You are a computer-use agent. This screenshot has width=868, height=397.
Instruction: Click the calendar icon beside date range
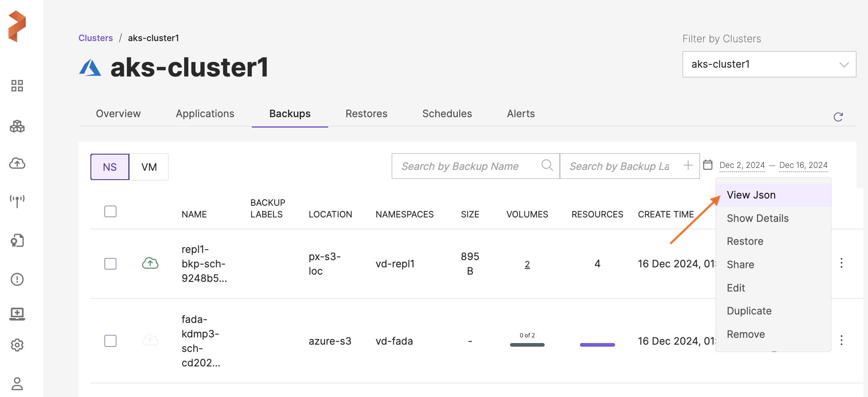pos(708,165)
